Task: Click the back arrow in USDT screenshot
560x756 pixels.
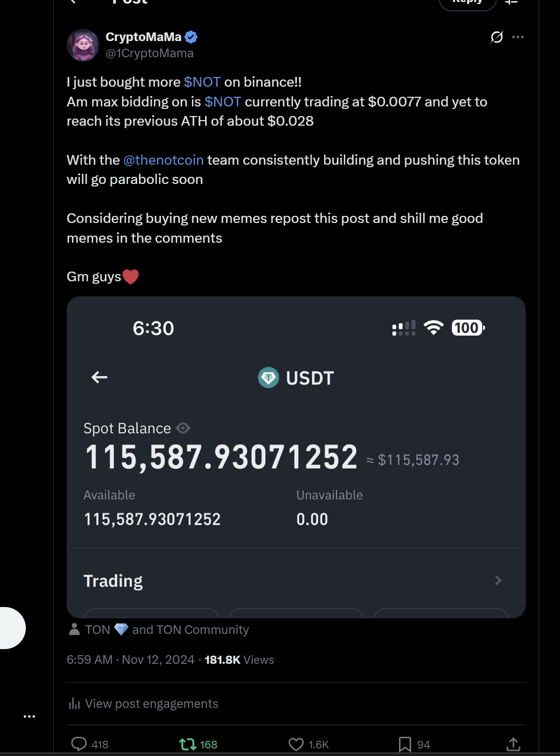Action: (99, 377)
